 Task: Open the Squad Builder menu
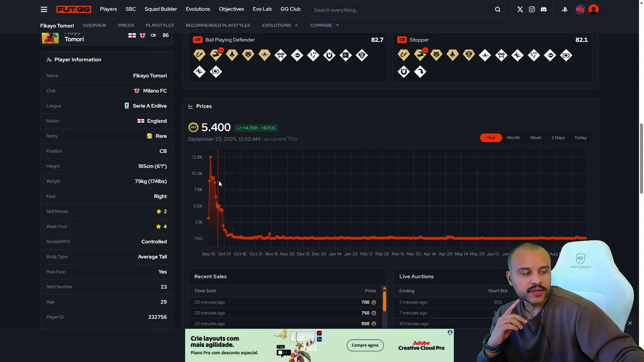[x=160, y=9]
